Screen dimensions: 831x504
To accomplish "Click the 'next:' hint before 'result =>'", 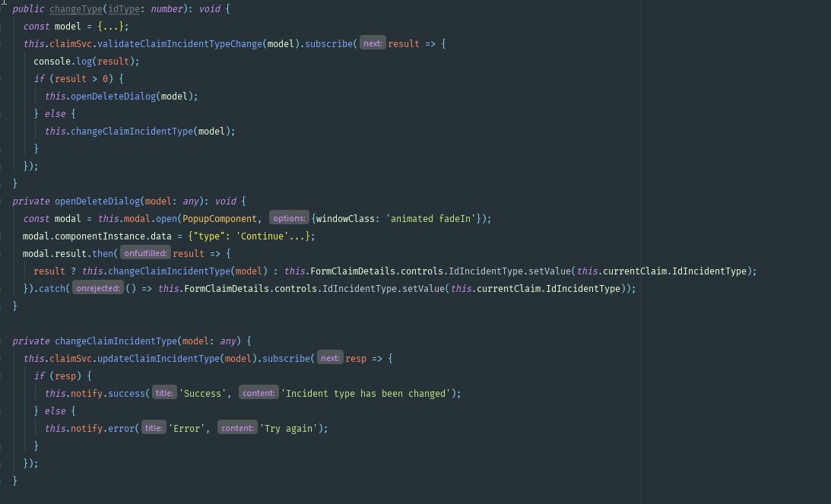I will 373,43.
